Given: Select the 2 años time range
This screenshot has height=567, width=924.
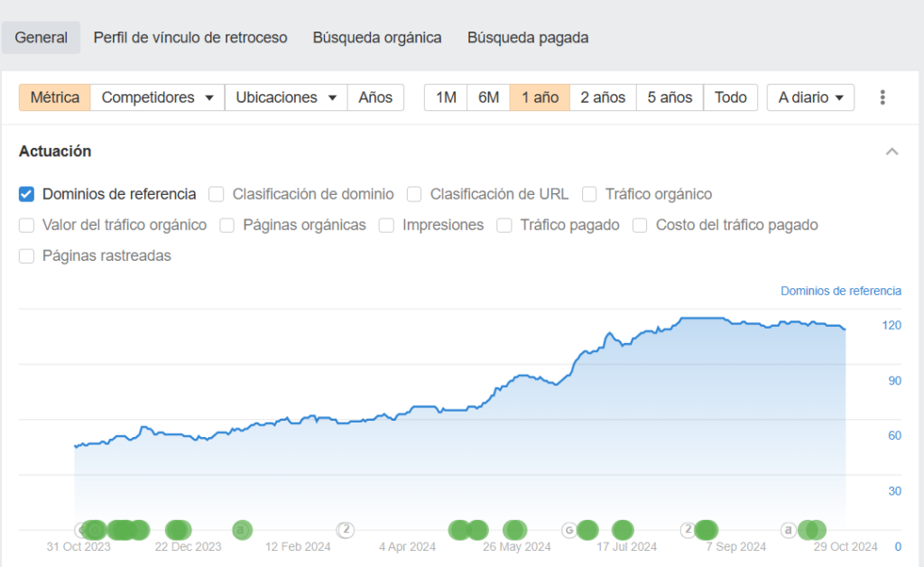Looking at the screenshot, I should [x=603, y=98].
